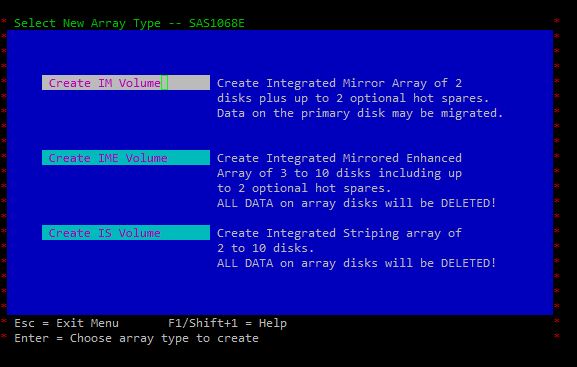The height and width of the screenshot is (367, 577).
Task: Click line 'Array of 3 to 10 disks including up'
Action: [339, 173]
